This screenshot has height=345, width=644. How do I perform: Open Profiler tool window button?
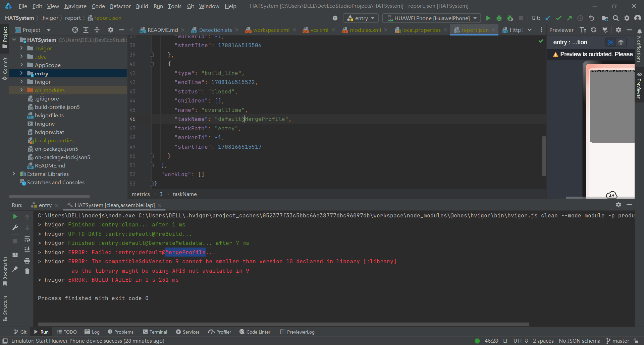(x=220, y=332)
